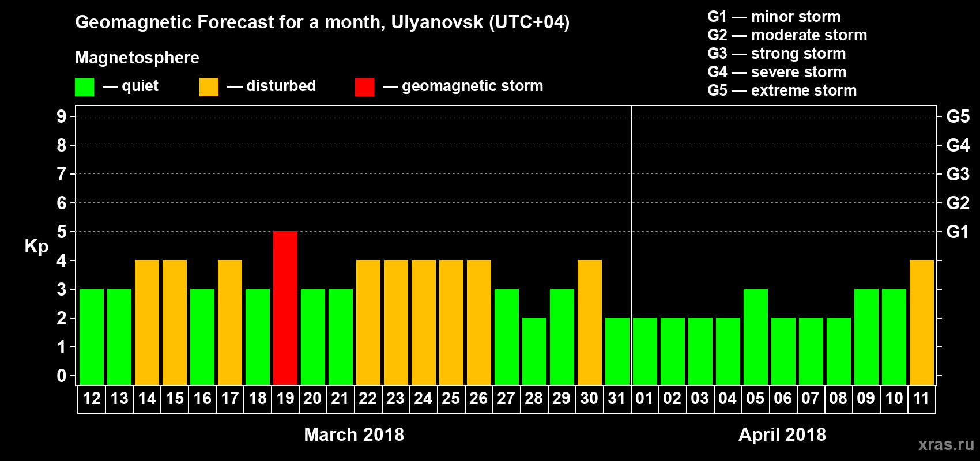Click the 'G5 — extreme storm' legend text

(782, 90)
